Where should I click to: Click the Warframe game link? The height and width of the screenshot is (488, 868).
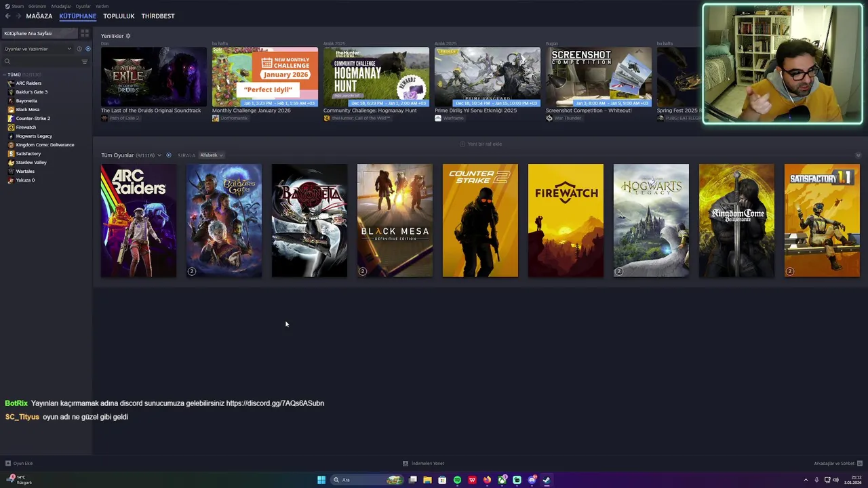click(x=450, y=118)
